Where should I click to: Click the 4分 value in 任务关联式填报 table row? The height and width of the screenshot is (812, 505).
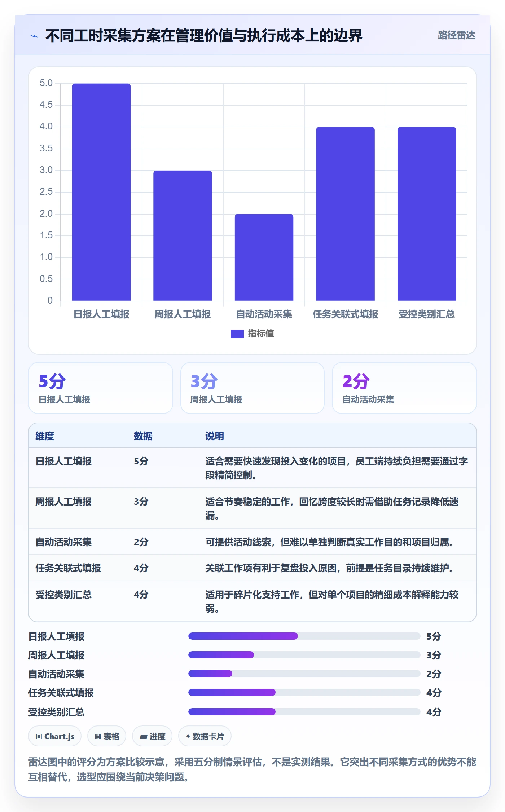(x=141, y=568)
